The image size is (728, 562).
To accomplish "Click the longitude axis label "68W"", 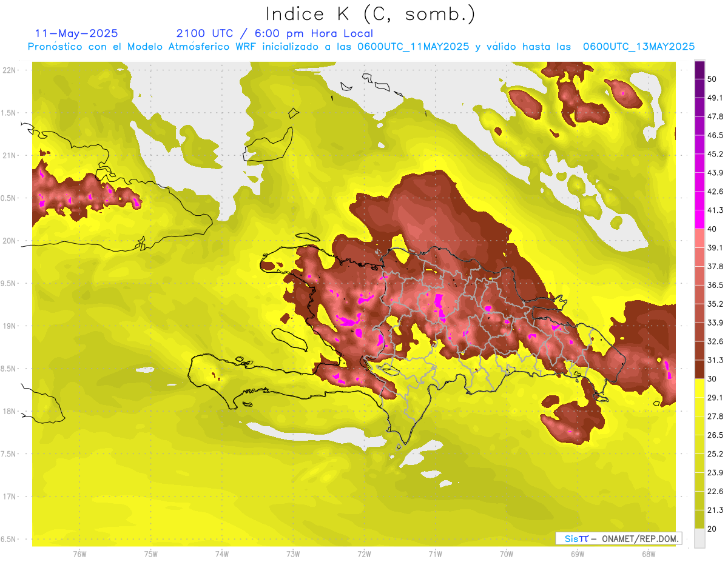I will [x=648, y=554].
